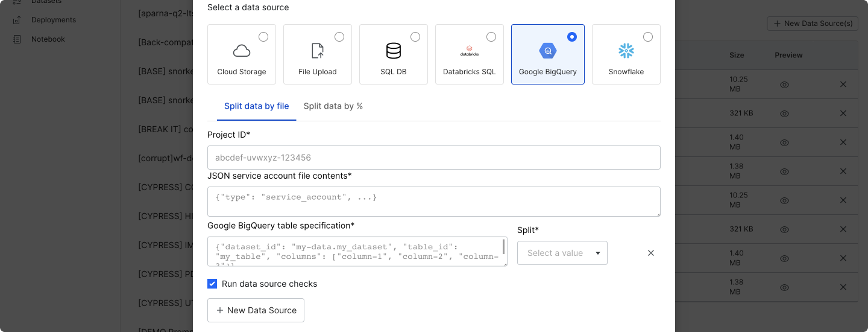Click the Snowflake logo icon
Screen dimensions: 868x332
click(x=626, y=51)
